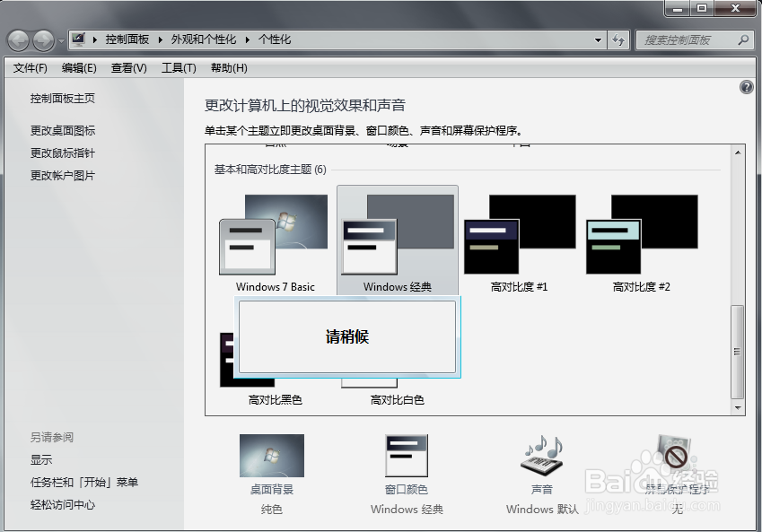
Task: Go to 控制面板主页
Action: click(63, 98)
